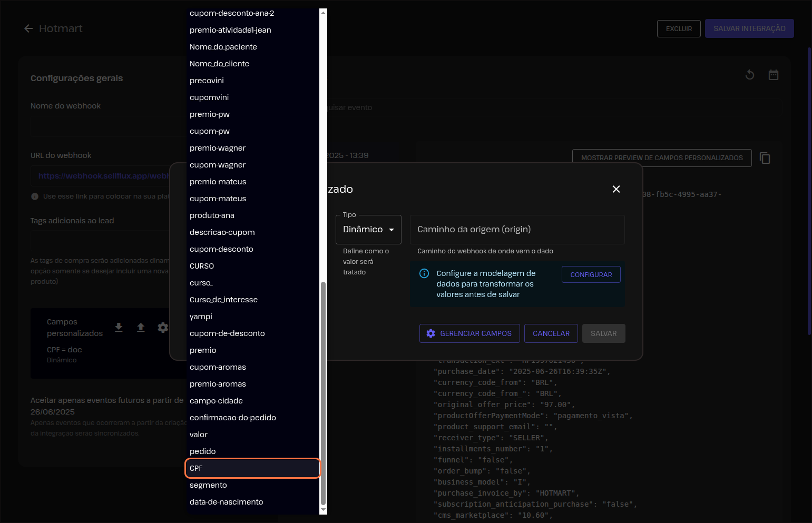Screen dimensions: 812x523
Task: Click the upload icon in Campos personalizados
Action: pyautogui.click(x=141, y=328)
